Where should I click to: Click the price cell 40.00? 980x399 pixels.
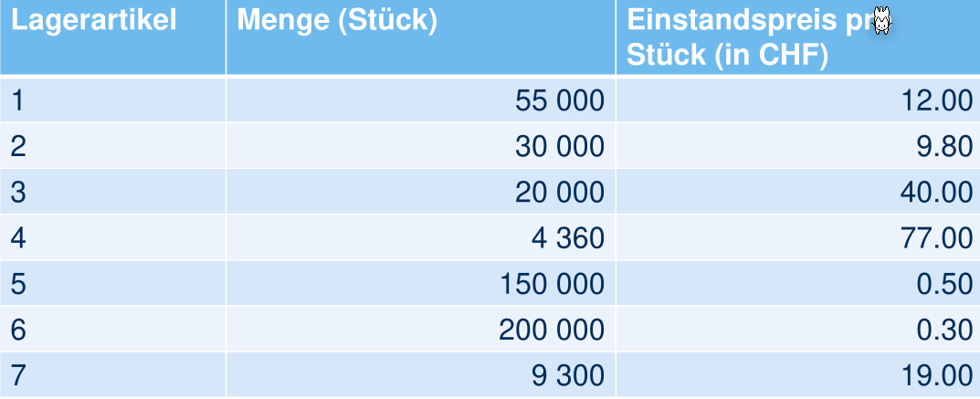tap(937, 192)
